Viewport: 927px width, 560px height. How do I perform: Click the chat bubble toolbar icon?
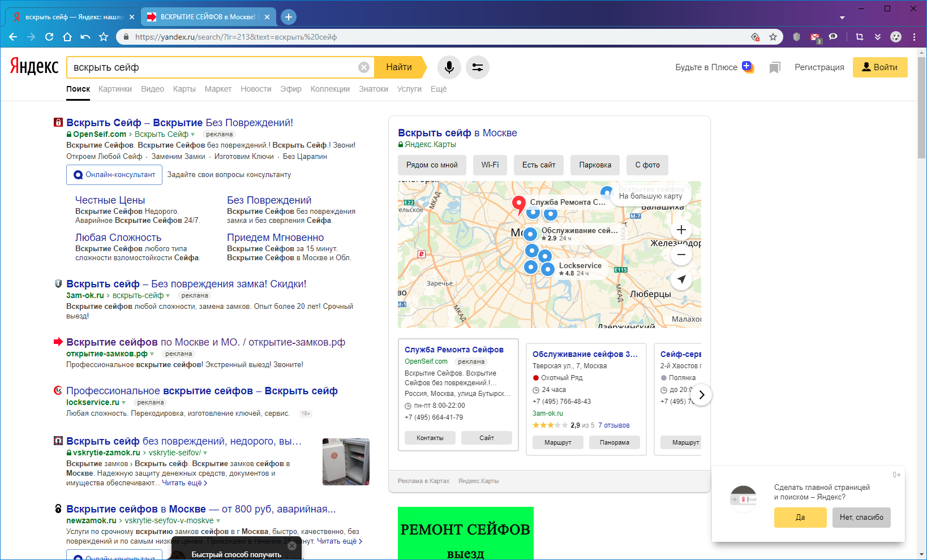[833, 37]
